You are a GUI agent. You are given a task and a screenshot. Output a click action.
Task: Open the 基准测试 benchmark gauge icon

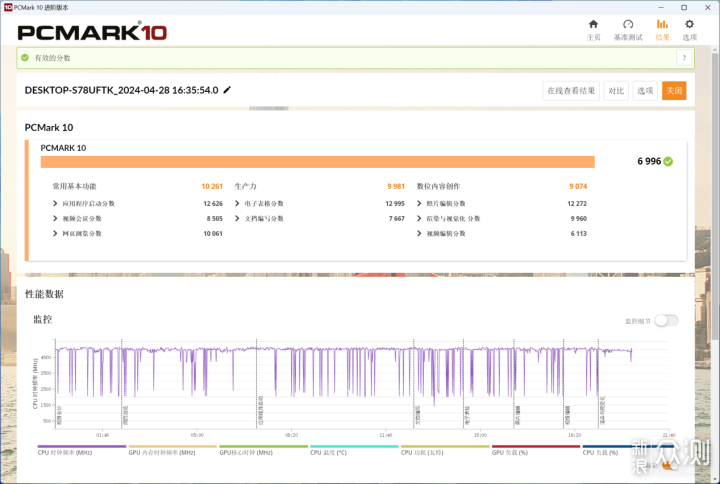click(628, 24)
